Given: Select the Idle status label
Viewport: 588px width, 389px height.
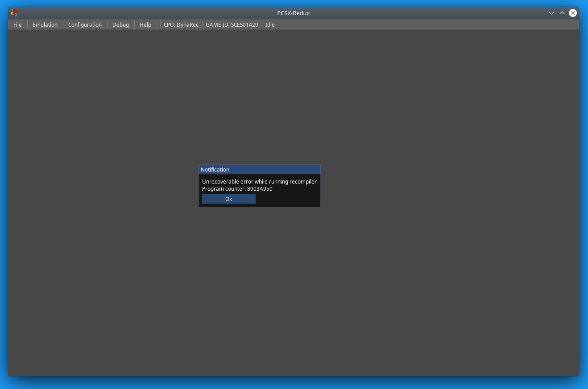Looking at the screenshot, I should (270, 25).
